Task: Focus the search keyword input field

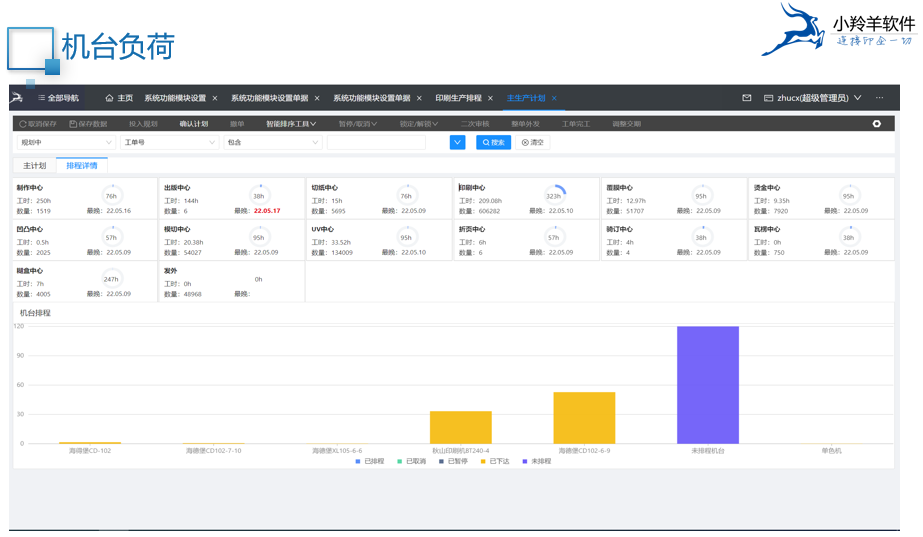Action: click(x=376, y=142)
